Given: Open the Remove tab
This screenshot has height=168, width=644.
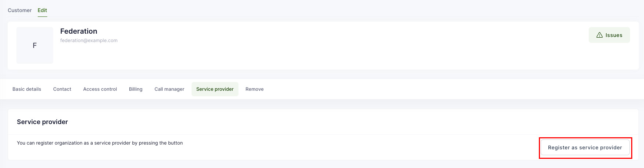Looking at the screenshot, I should [255, 89].
